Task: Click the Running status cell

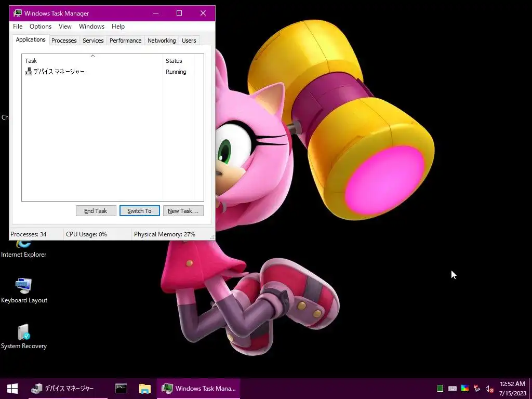Action: coord(176,72)
